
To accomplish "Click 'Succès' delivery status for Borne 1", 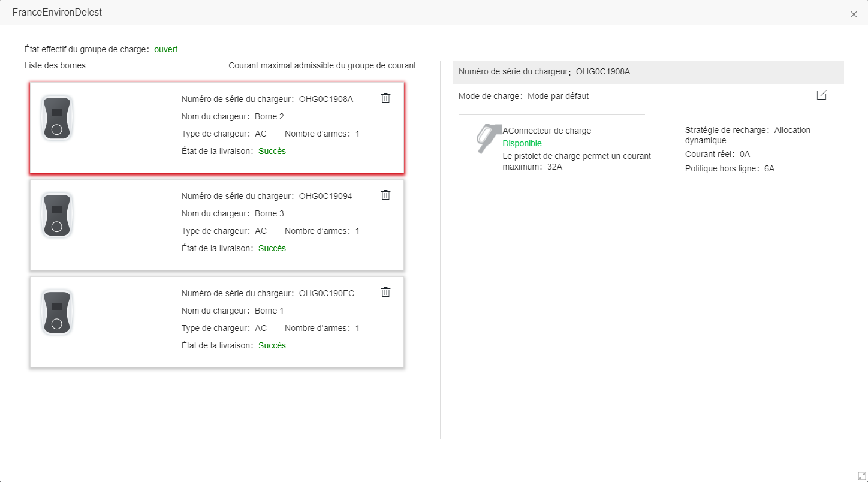I will click(x=272, y=345).
